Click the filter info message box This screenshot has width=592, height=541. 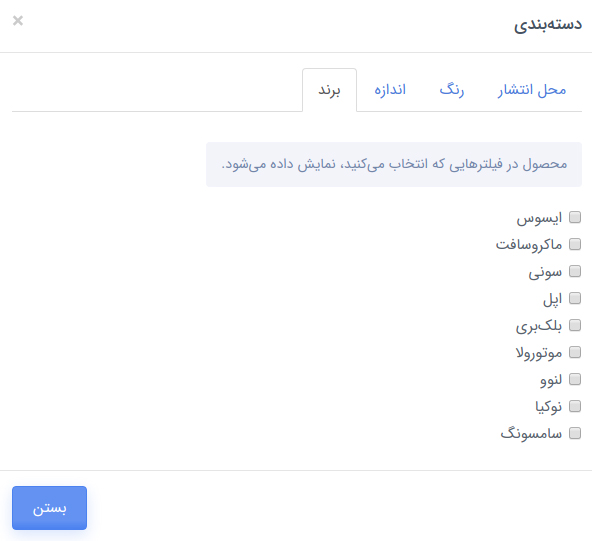(394, 164)
